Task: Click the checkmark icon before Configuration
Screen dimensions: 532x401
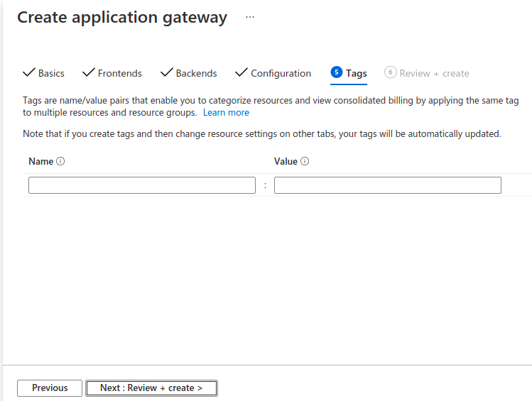Action: point(241,72)
